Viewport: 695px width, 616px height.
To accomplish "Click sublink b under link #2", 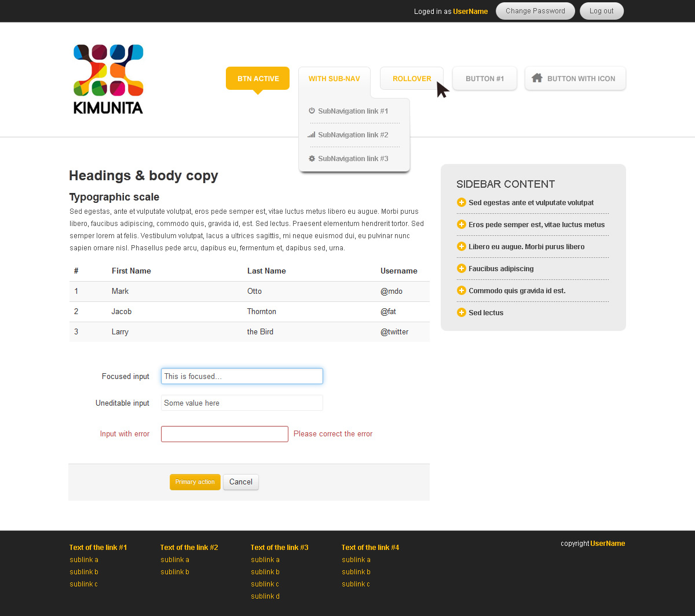I will click(x=175, y=572).
